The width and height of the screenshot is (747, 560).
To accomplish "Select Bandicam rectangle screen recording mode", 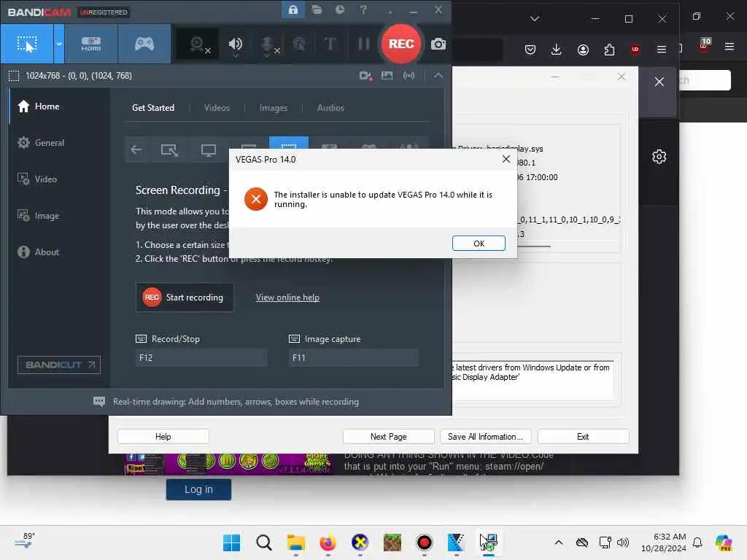I will [x=27, y=44].
